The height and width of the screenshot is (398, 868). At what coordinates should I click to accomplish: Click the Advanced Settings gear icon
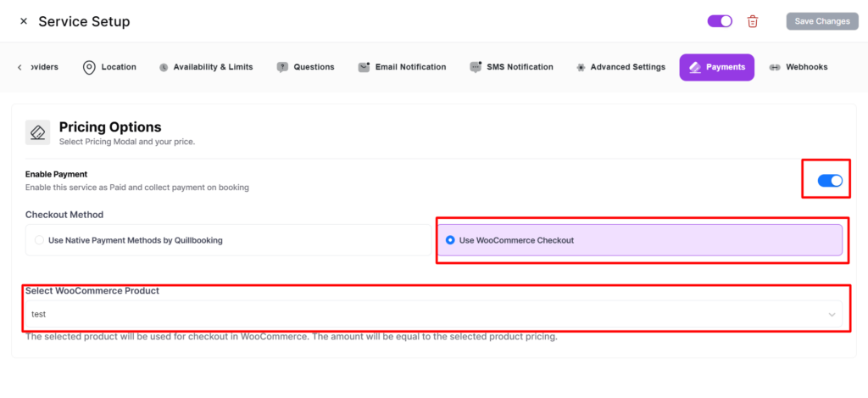pyautogui.click(x=580, y=67)
